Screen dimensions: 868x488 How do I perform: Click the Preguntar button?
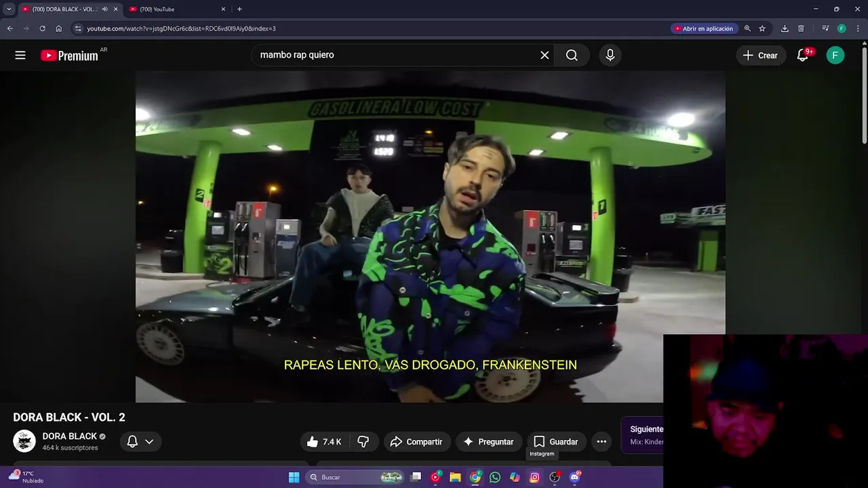pos(489,442)
